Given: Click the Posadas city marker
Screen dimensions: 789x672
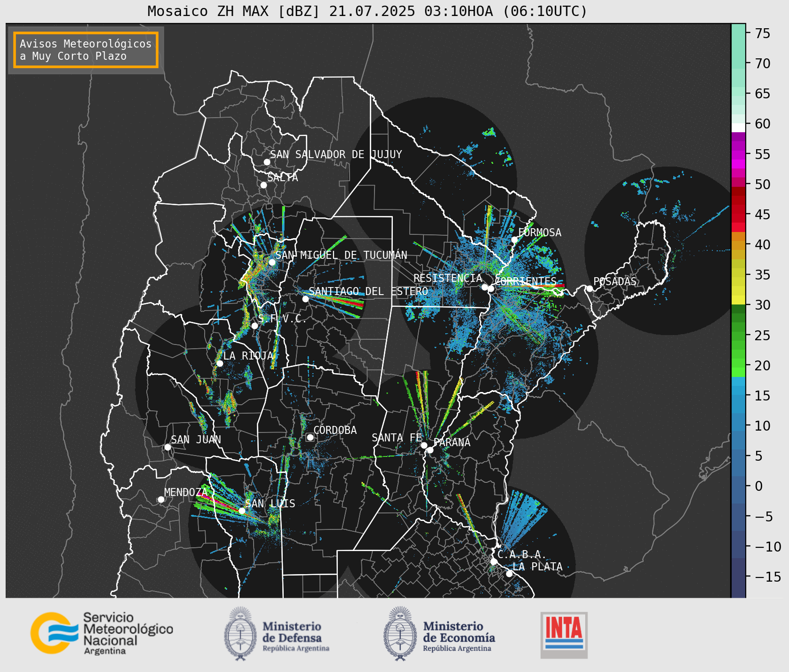Looking at the screenshot, I should click(x=590, y=288).
